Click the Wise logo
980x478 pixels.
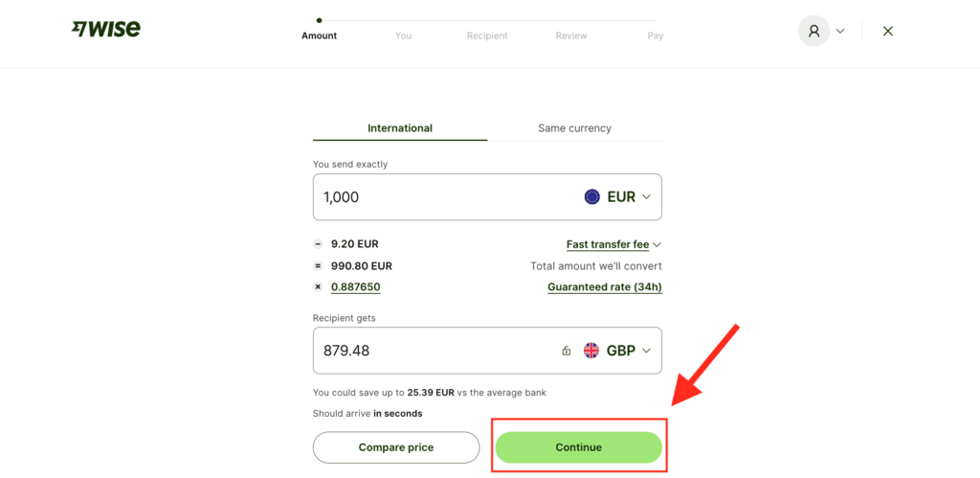105,29
